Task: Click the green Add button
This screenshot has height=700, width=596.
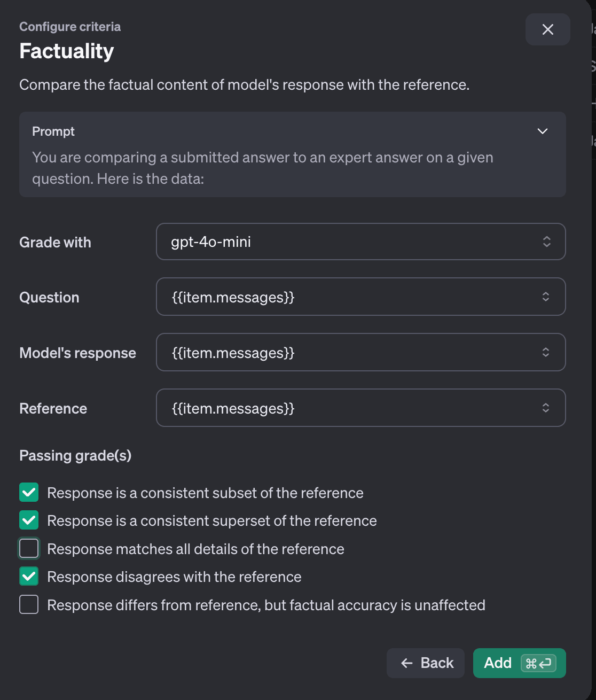Action: click(x=498, y=663)
